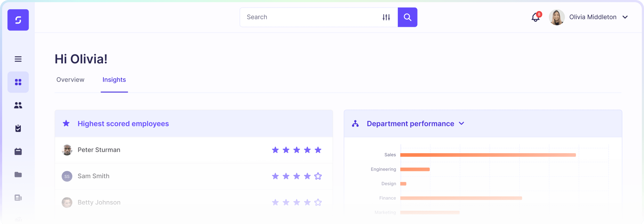Open the news icon in sidebar

18,198
